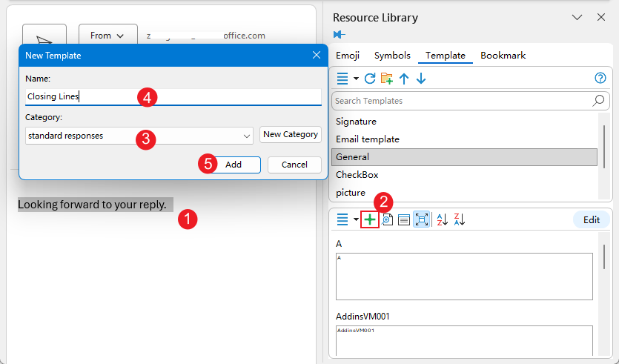This screenshot has height=364, width=619.
Task: Click the Add button in New Template
Action: pos(234,165)
